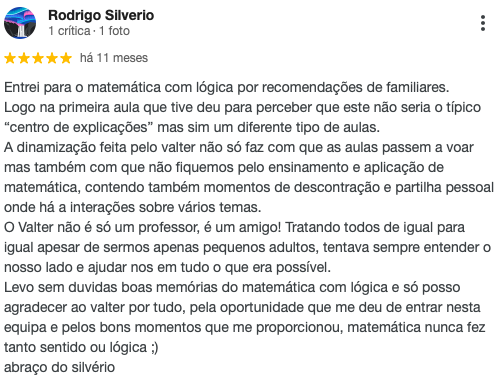Click the line starting "onde há a interações"
Viewport: 497px width, 382px height.
133,208
